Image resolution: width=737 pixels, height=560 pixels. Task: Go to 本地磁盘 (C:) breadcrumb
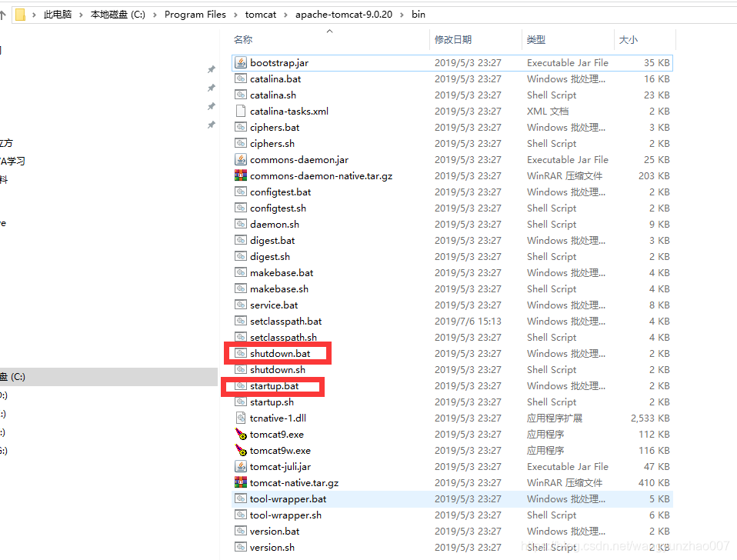coord(118,15)
